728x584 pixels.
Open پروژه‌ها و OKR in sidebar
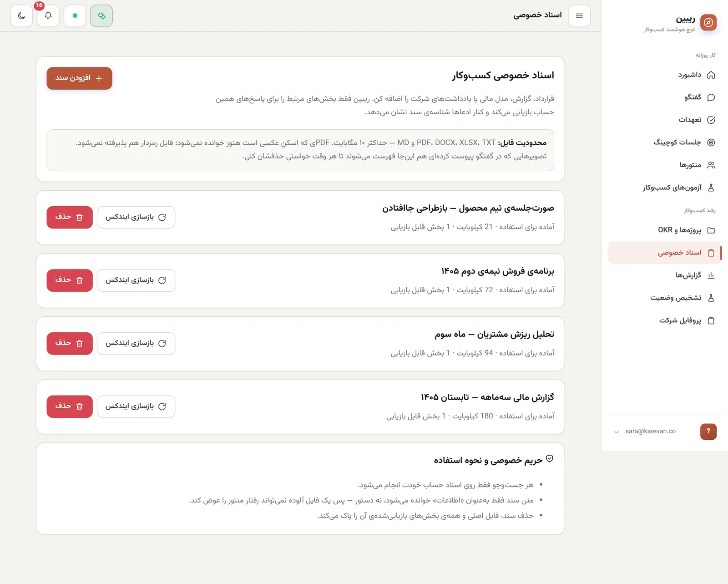pyautogui.click(x=665, y=230)
